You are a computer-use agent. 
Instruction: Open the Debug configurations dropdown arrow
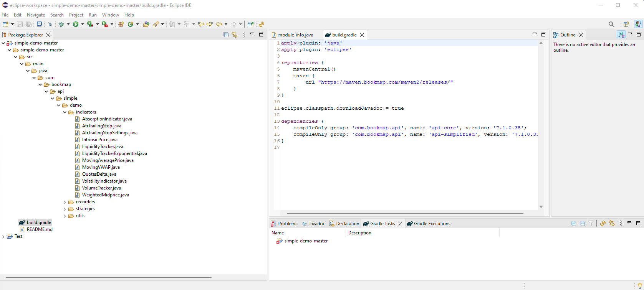click(x=68, y=24)
